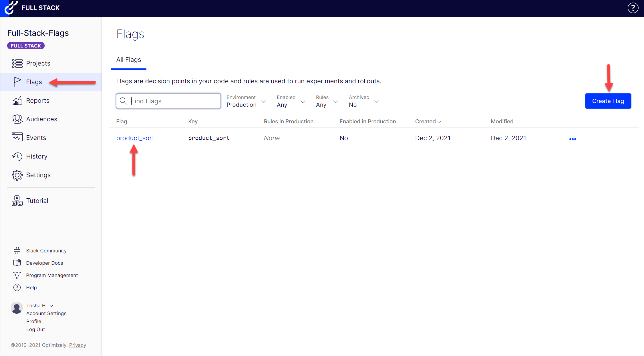The height and width of the screenshot is (356, 644).
Task: Open the Tutorial ABC blocks icon
Action: click(x=17, y=201)
